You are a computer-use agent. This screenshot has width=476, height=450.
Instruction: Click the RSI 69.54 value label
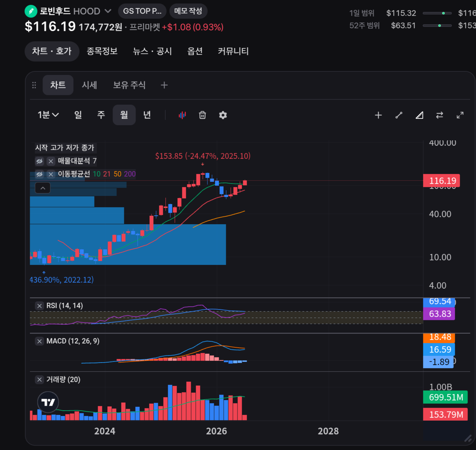point(439,302)
